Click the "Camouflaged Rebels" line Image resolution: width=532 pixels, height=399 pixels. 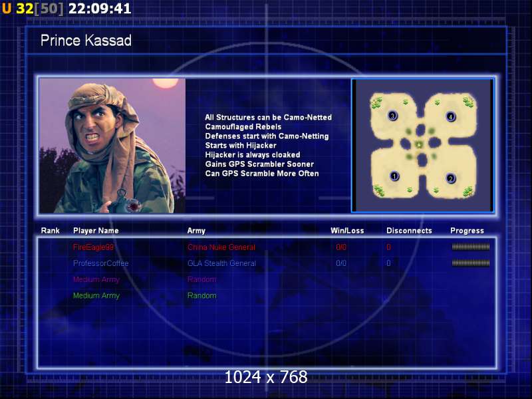click(243, 127)
